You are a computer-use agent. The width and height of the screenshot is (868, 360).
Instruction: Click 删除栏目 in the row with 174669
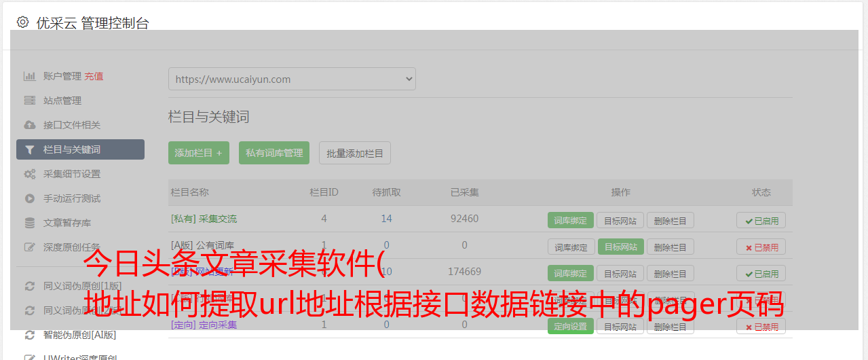tap(671, 273)
